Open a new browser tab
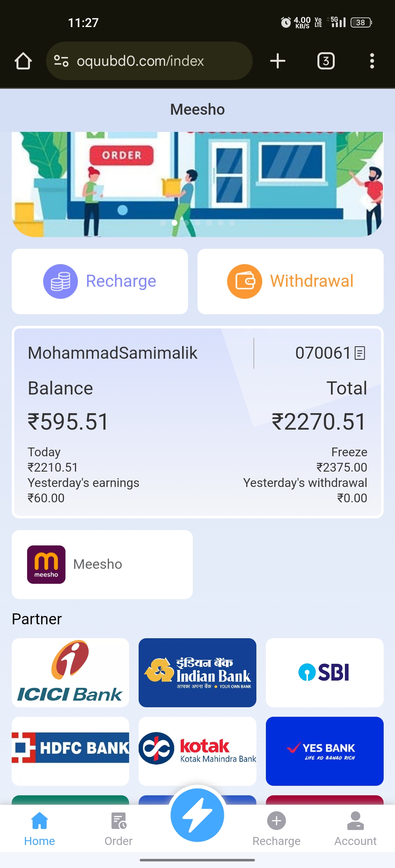The height and width of the screenshot is (868, 395). 278,61
